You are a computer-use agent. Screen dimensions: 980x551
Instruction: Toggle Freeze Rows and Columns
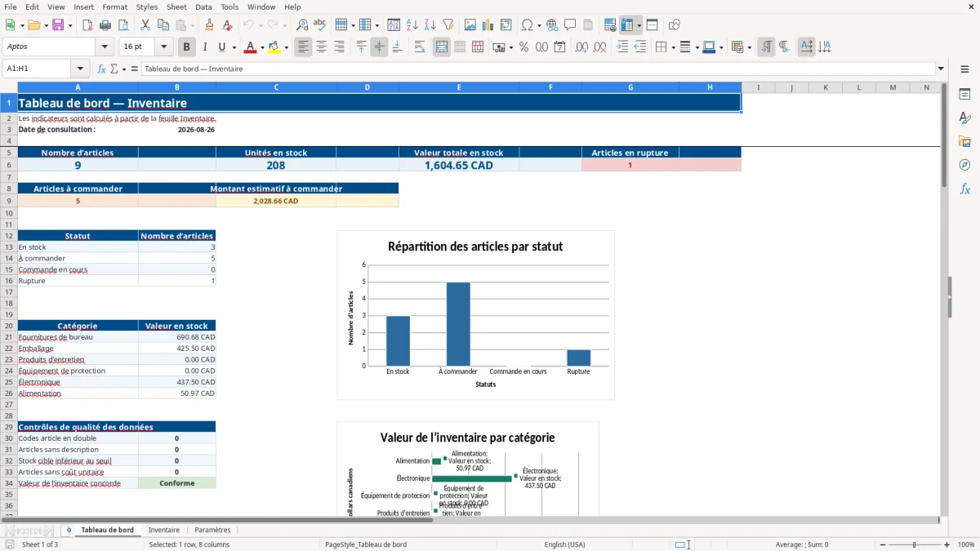(626, 25)
